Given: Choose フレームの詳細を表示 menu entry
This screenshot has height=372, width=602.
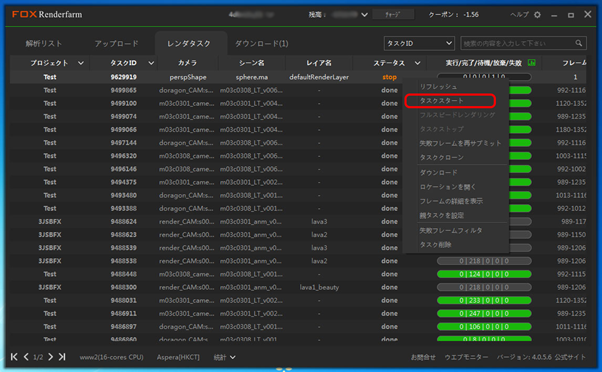Looking at the screenshot, I should 451,201.
